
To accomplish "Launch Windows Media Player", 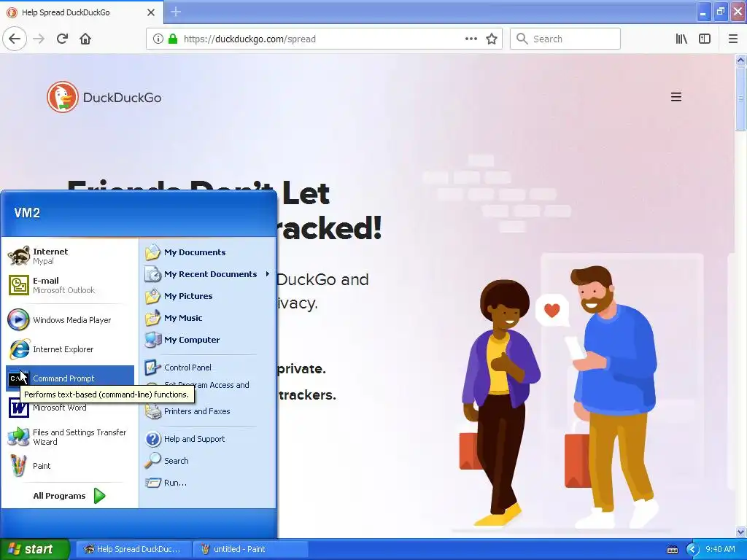I will tap(70, 320).
